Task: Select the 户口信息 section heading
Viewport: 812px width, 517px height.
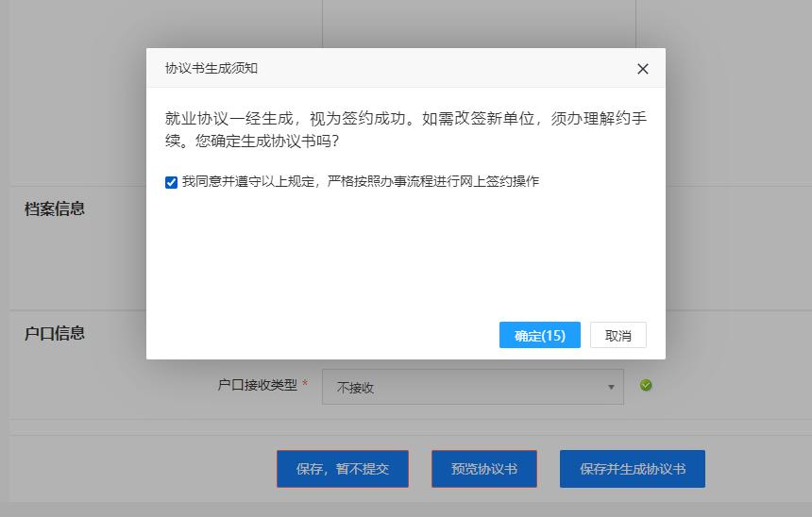Action: (x=55, y=333)
